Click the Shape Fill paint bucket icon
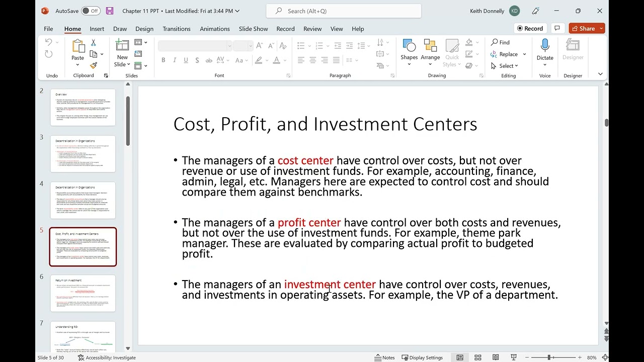The image size is (644, 362). click(x=469, y=42)
